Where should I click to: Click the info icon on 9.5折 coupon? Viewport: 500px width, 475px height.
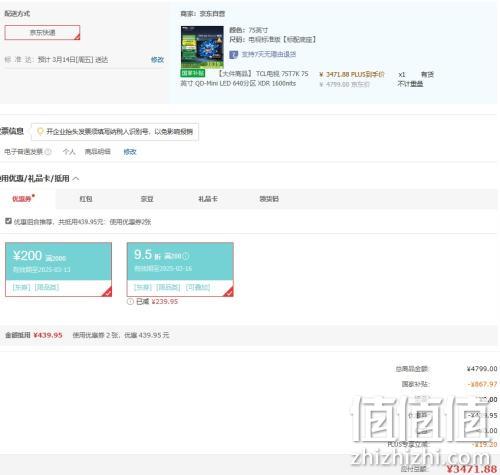point(186,256)
